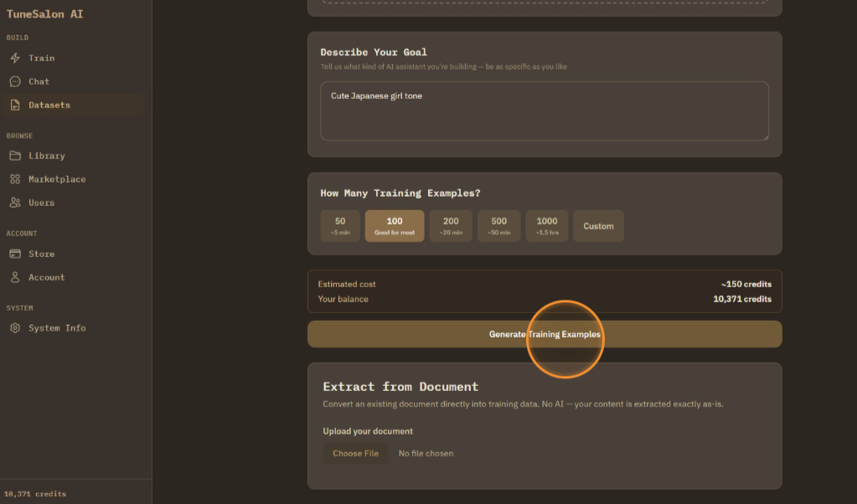This screenshot has height=504, width=857.
Task: Open the Account label in sidebar
Action: (x=46, y=277)
